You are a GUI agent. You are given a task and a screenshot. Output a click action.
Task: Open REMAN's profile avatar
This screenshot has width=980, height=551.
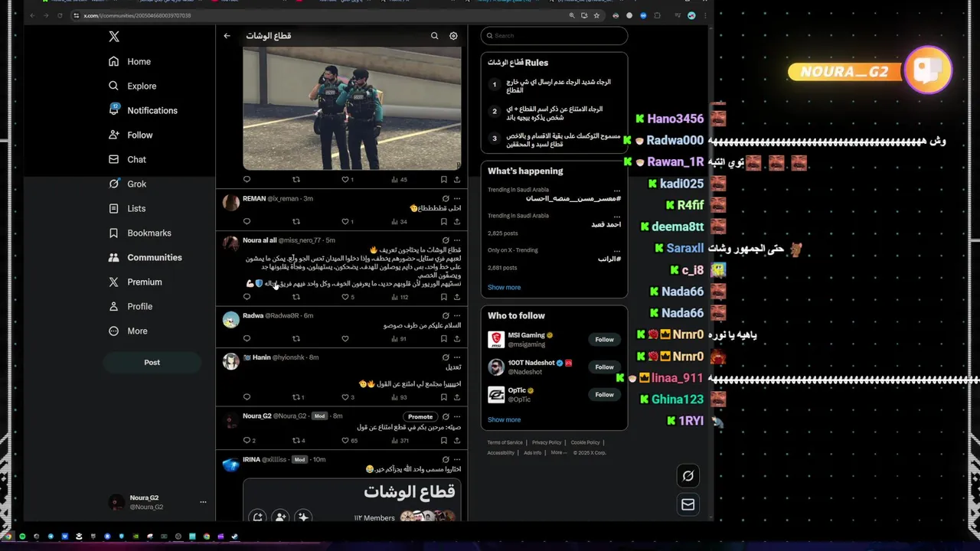[x=230, y=203]
